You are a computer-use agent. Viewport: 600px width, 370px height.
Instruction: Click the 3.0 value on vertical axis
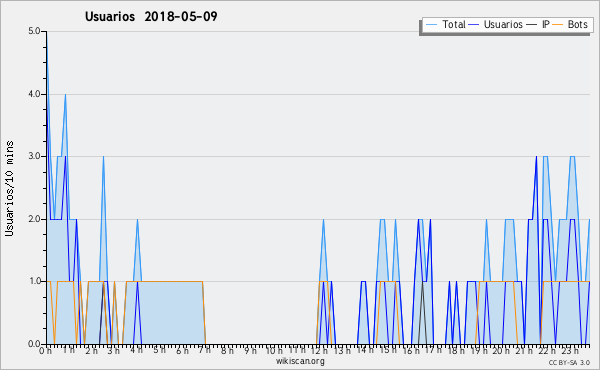point(34,156)
